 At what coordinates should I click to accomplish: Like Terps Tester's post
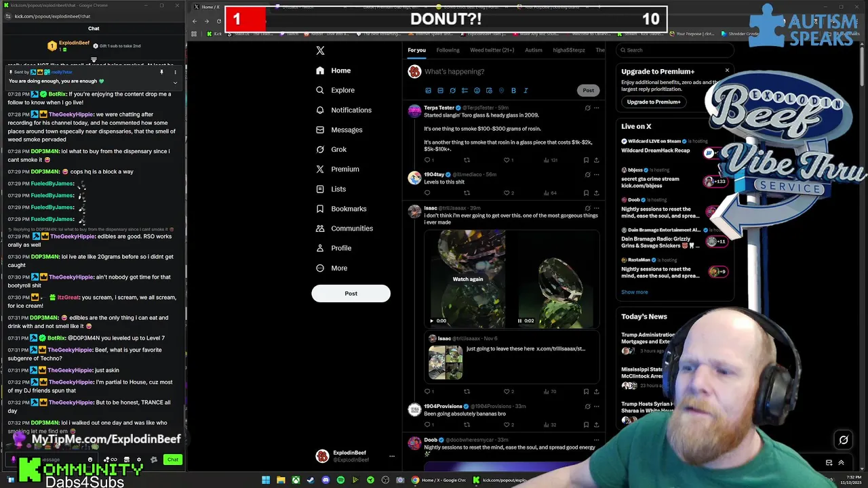pos(507,160)
